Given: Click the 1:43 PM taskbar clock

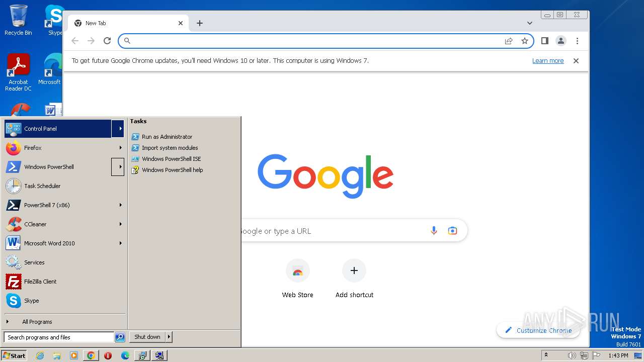Looking at the screenshot, I should (618, 355).
